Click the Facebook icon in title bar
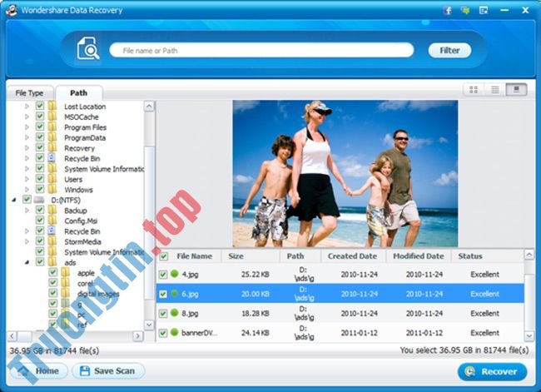Viewport: 541px width, 392px height. (x=448, y=10)
